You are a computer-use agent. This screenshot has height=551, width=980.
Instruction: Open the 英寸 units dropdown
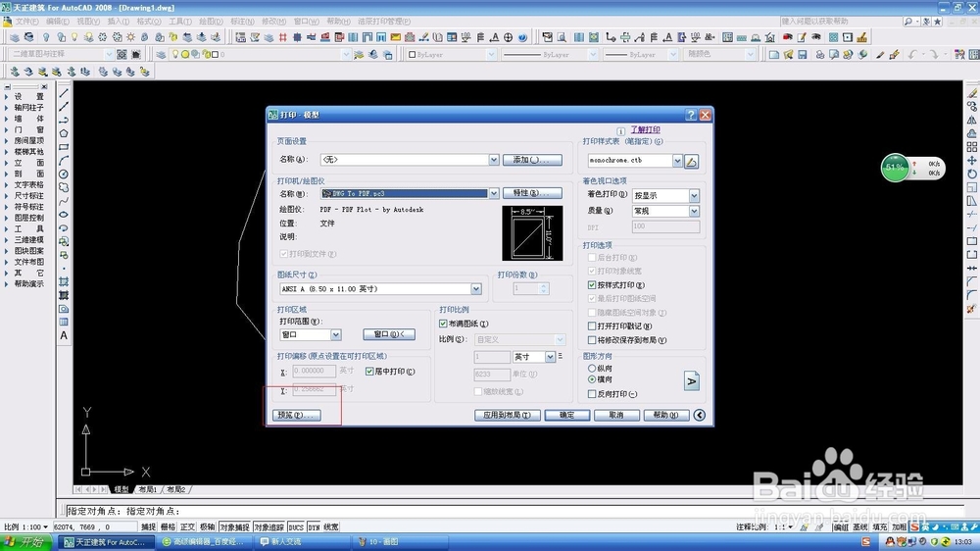click(x=550, y=357)
